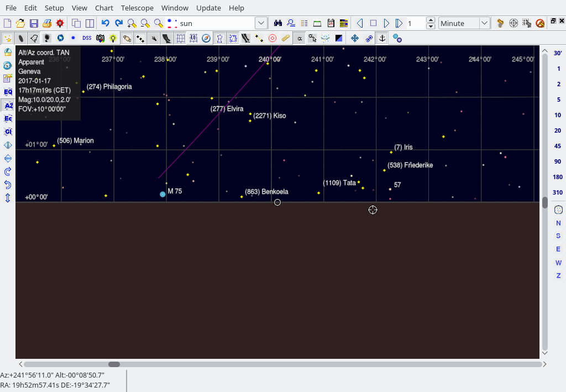
Task: Switch to Alt/Az coordinates (AZ)
Action: 8,106
